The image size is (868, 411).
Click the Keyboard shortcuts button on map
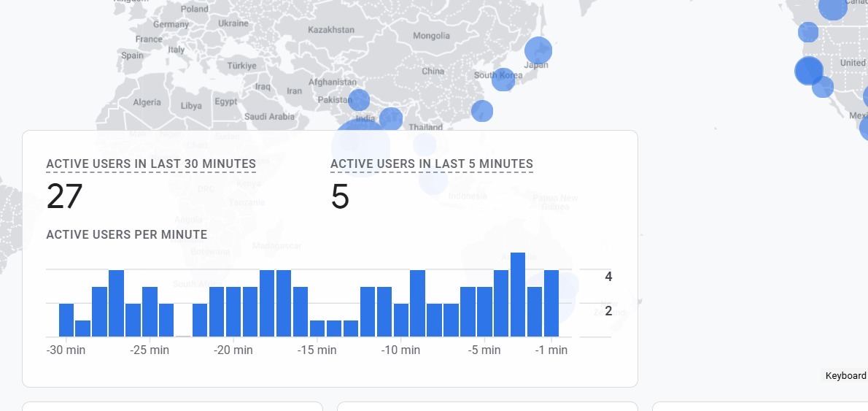[x=845, y=376]
